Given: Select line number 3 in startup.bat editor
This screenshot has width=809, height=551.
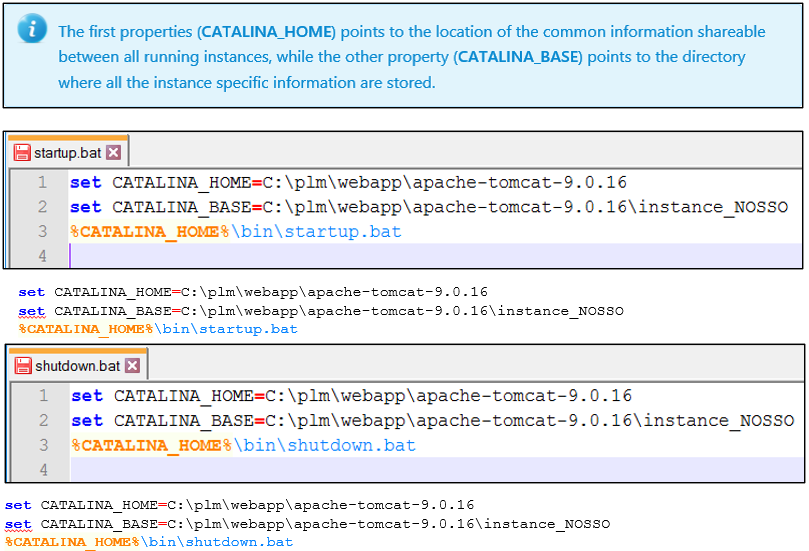Looking at the screenshot, I should coord(42,232).
